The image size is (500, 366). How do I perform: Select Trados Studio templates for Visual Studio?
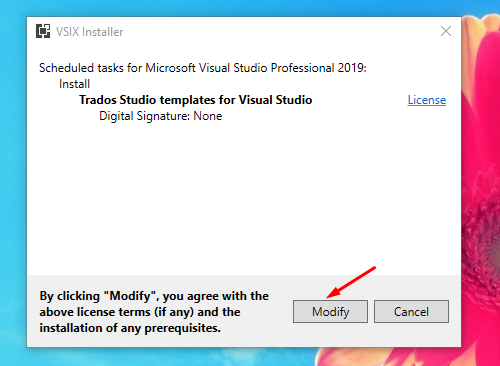click(196, 100)
